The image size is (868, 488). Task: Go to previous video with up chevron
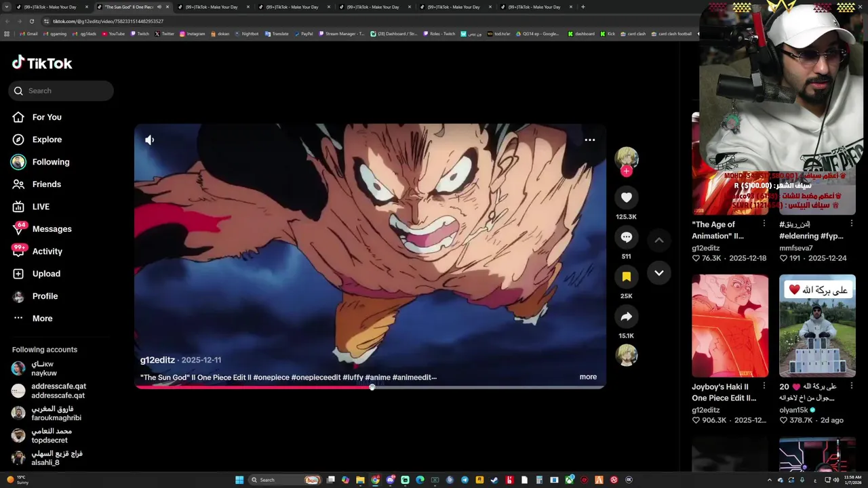tap(658, 240)
